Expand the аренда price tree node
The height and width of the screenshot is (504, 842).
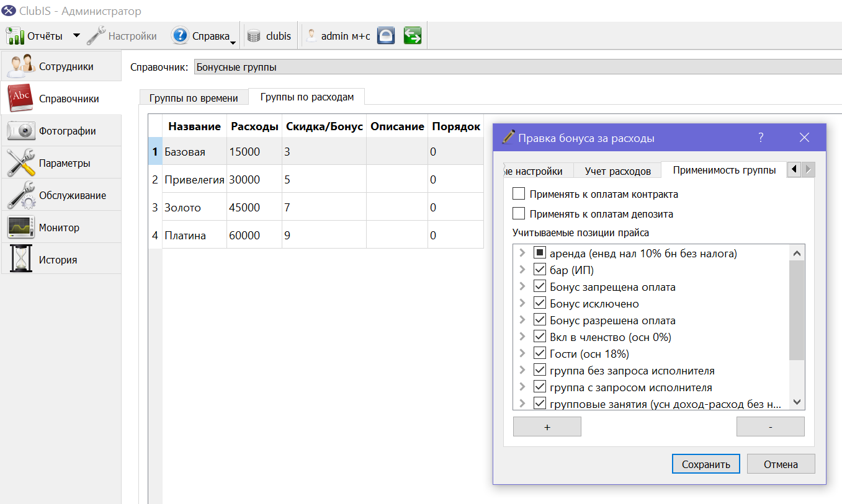[522, 253]
